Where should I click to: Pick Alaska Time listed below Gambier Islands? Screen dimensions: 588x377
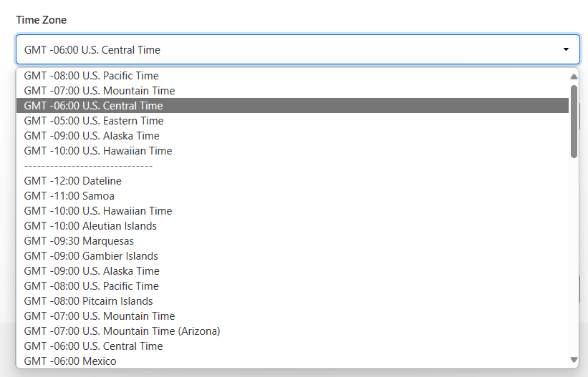pos(92,271)
